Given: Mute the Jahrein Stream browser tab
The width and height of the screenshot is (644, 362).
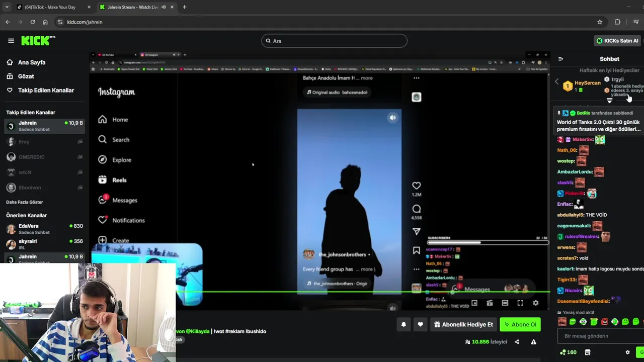Looking at the screenshot, I should (164, 7).
